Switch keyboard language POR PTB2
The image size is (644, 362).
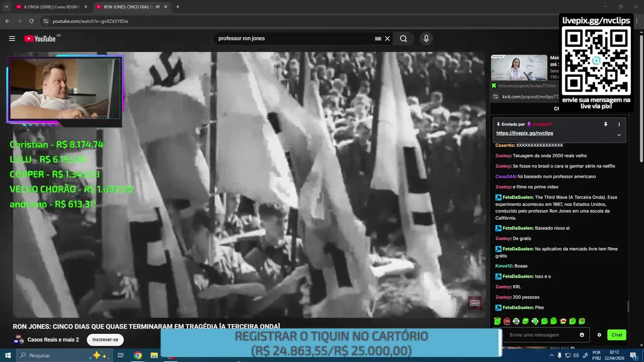click(x=597, y=355)
